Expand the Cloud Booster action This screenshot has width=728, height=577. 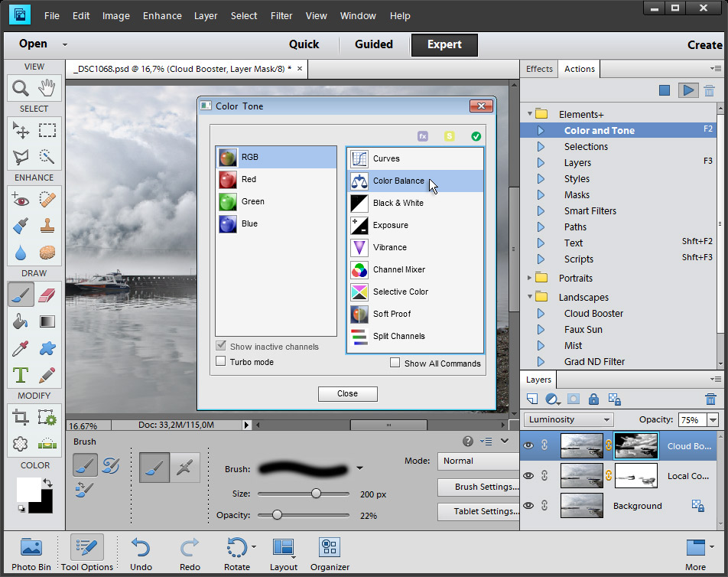[x=541, y=314]
